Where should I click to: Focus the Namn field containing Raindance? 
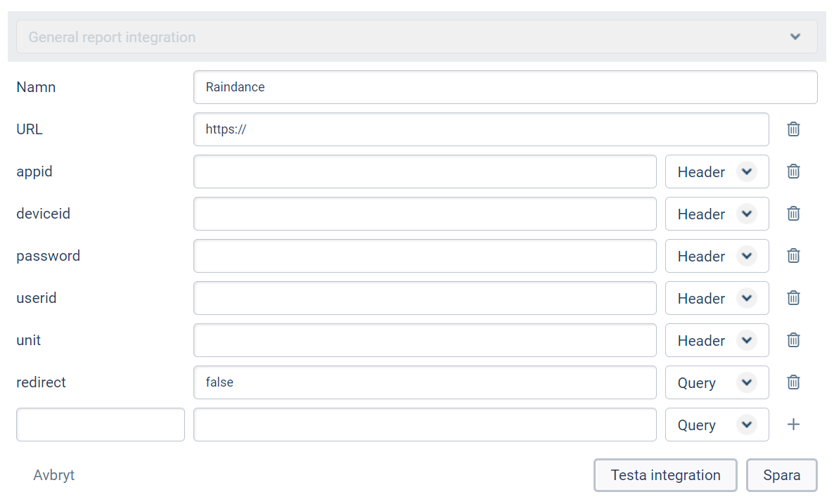505,87
